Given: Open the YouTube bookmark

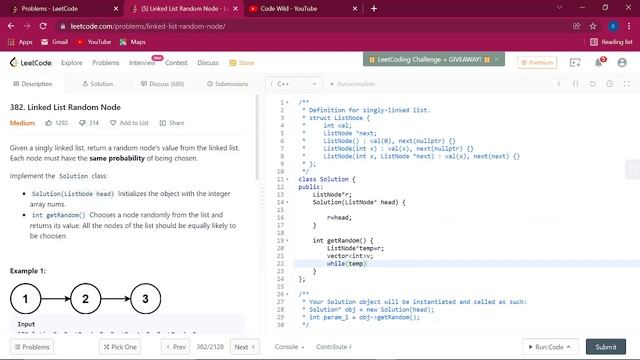Looking at the screenshot, I should (94, 42).
